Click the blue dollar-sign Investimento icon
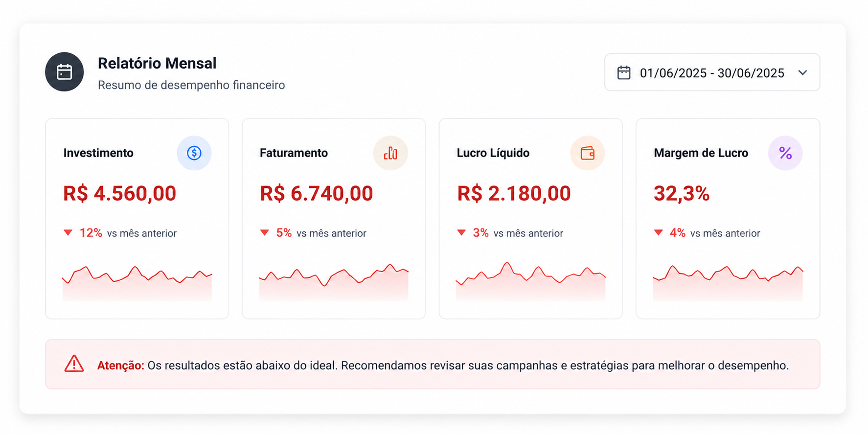 (194, 153)
